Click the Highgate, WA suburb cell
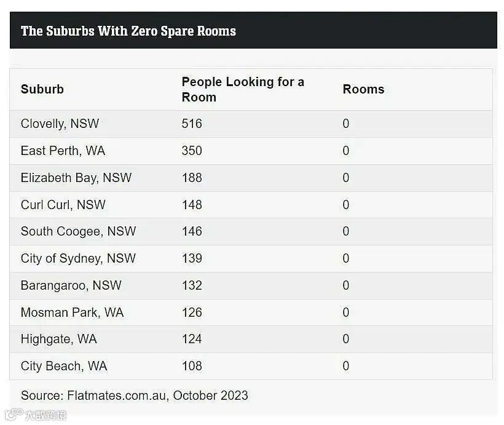Viewport: 504px width, 425px height. click(x=59, y=339)
